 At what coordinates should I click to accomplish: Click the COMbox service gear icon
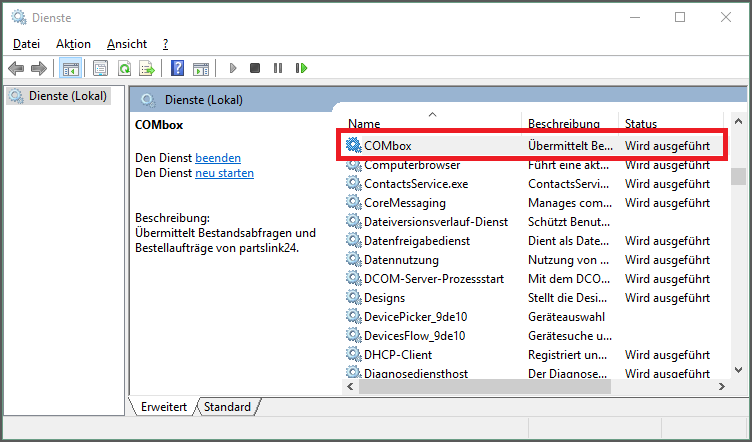353,145
